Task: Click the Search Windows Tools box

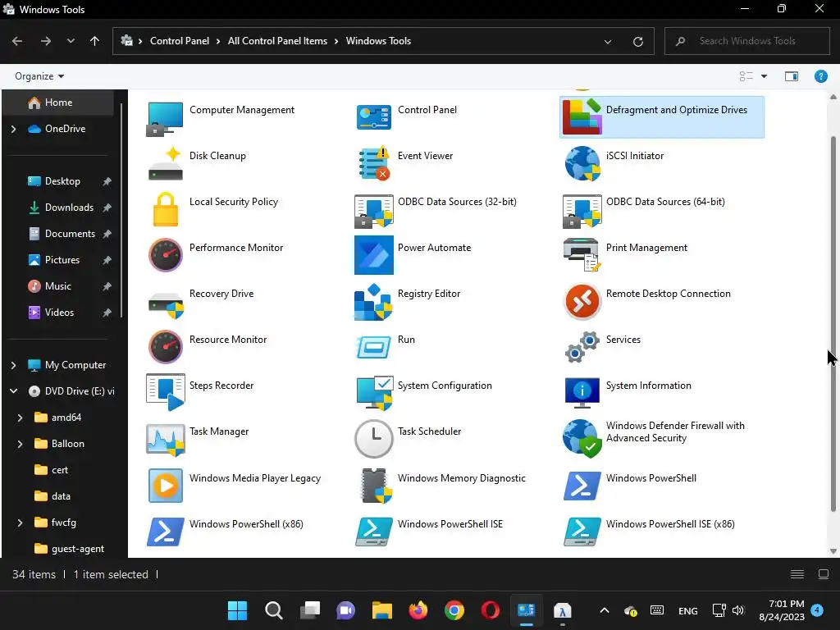Action: pos(746,41)
